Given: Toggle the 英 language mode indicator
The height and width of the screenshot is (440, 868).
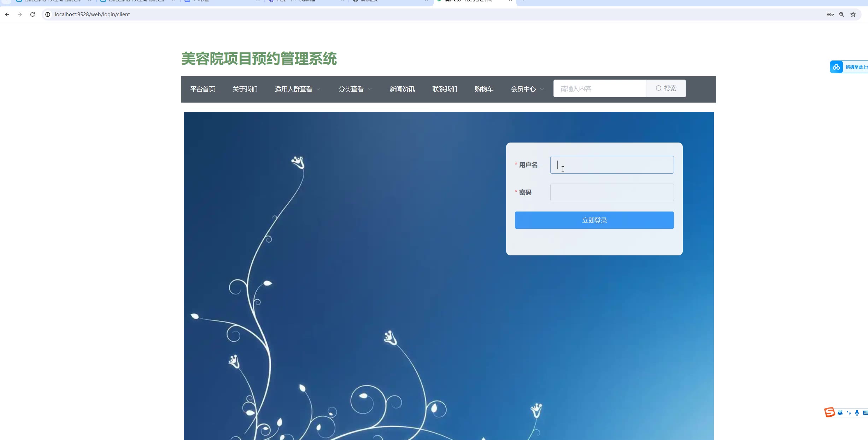Looking at the screenshot, I should [840, 413].
